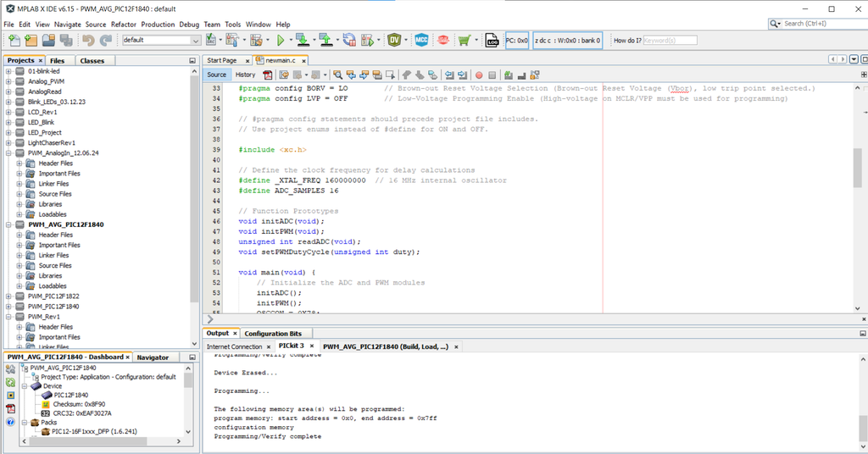This screenshot has width=868, height=454.
Task: Click the Toggle Highlight Search icon in editor toolbar
Action: point(377,75)
